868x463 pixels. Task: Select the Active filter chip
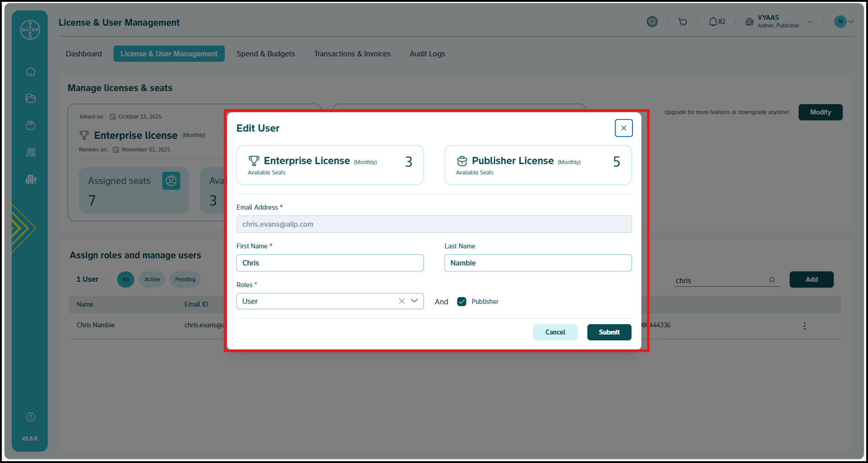[x=152, y=280]
